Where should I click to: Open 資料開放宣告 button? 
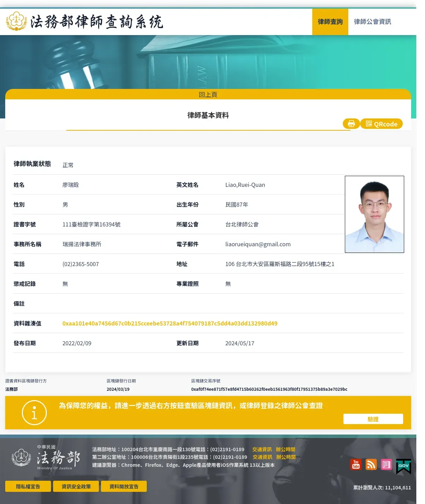click(x=124, y=486)
